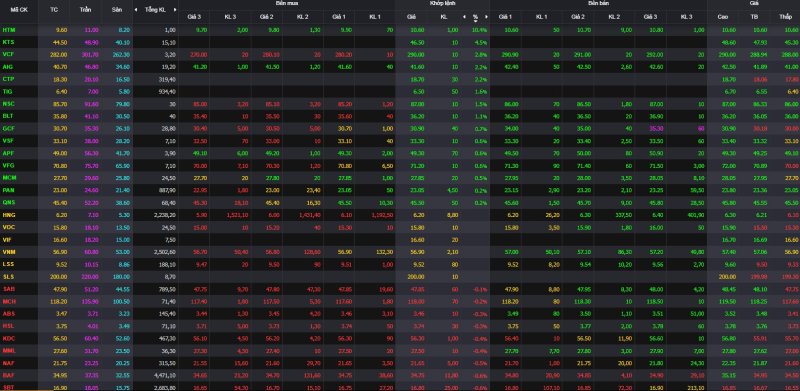Open the QNS stock symbol
This screenshot has width=800, height=391.
(8, 203)
